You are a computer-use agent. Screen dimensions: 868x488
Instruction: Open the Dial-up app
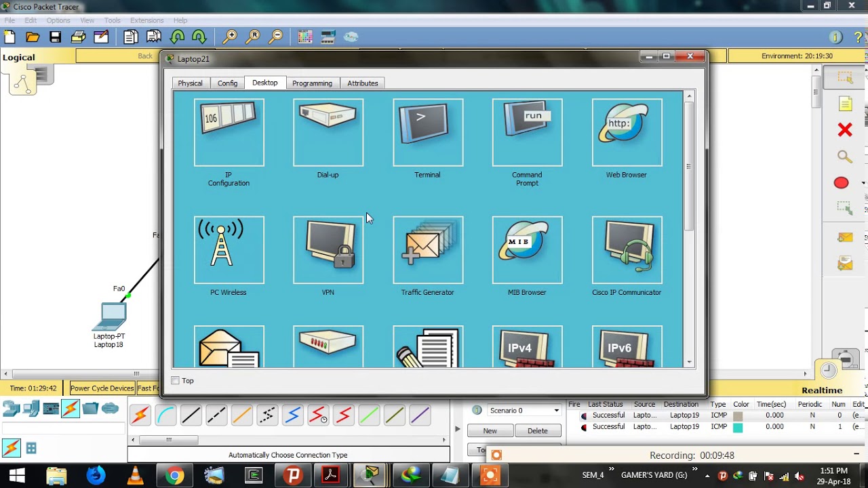(328, 132)
